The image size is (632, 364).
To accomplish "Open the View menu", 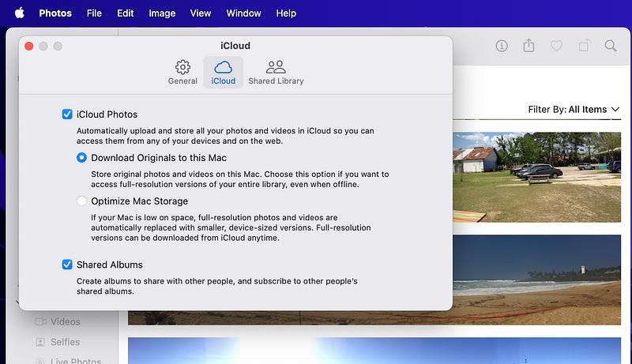I will click(201, 13).
